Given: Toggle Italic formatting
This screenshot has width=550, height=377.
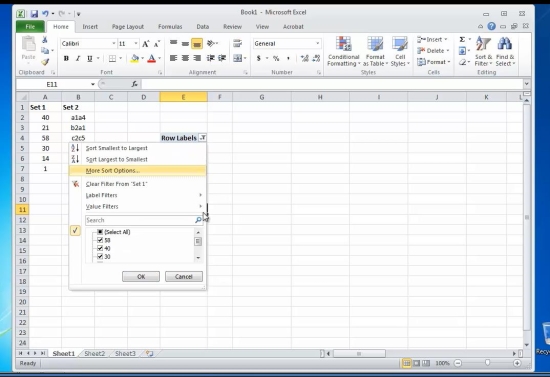Looking at the screenshot, I should [78, 58].
